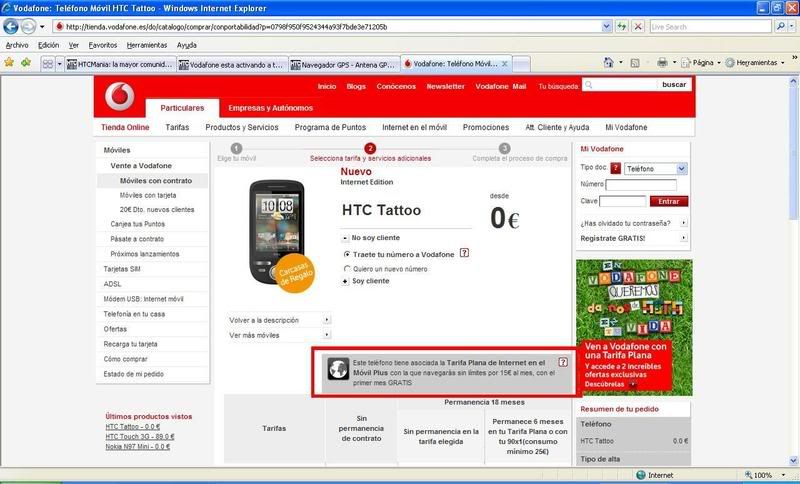Screen dimensions: 800x484
Task: Switch to the Vodafone esta activando tab
Action: pyautogui.click(x=232, y=65)
